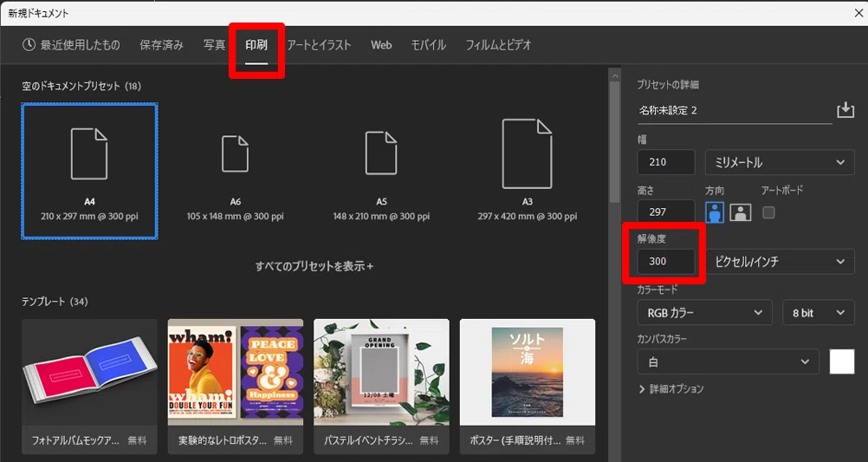Click the テンプレート (34) heading
868x462 pixels.
click(x=55, y=302)
